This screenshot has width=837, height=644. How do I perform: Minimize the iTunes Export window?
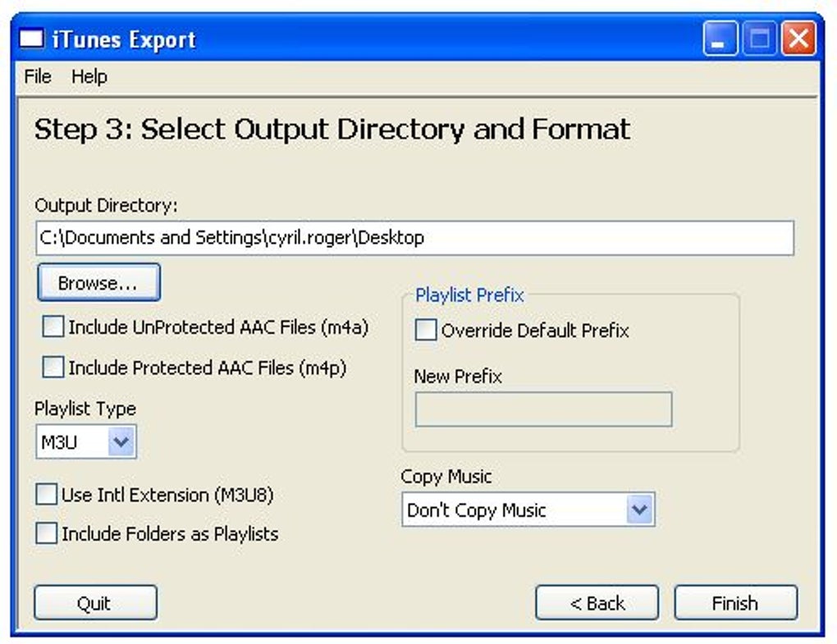[x=720, y=39]
